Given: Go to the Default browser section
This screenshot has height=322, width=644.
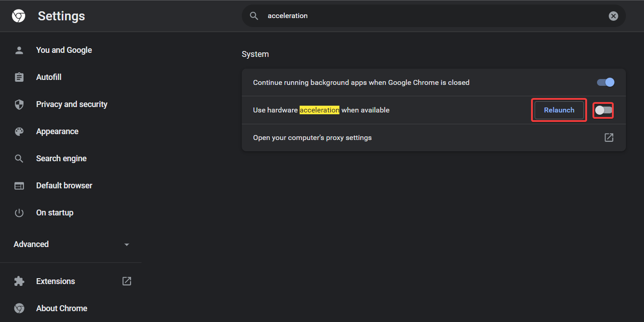Looking at the screenshot, I should 64,186.
